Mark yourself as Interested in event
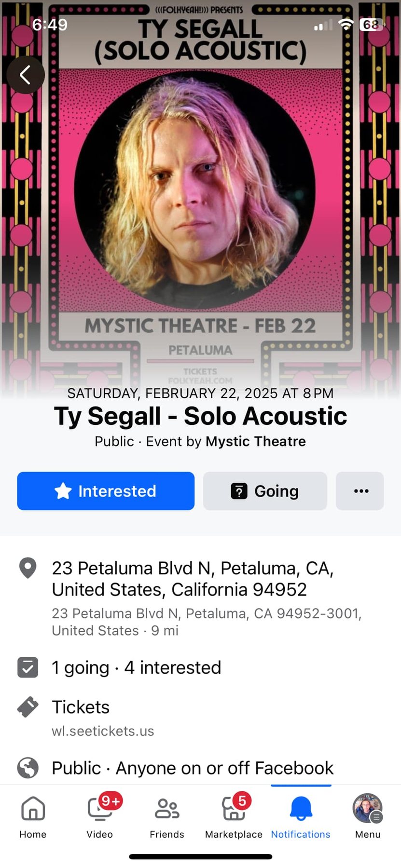 coord(106,491)
